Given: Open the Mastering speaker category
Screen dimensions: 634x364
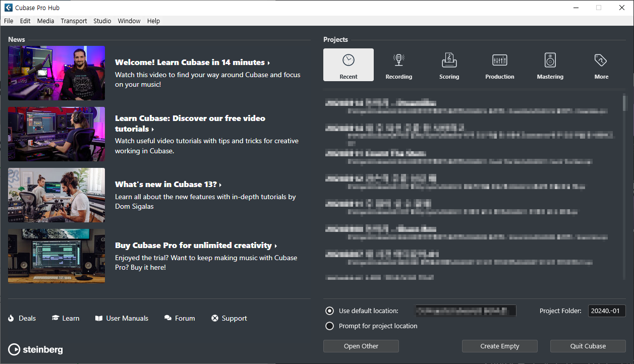Looking at the screenshot, I should (550, 65).
